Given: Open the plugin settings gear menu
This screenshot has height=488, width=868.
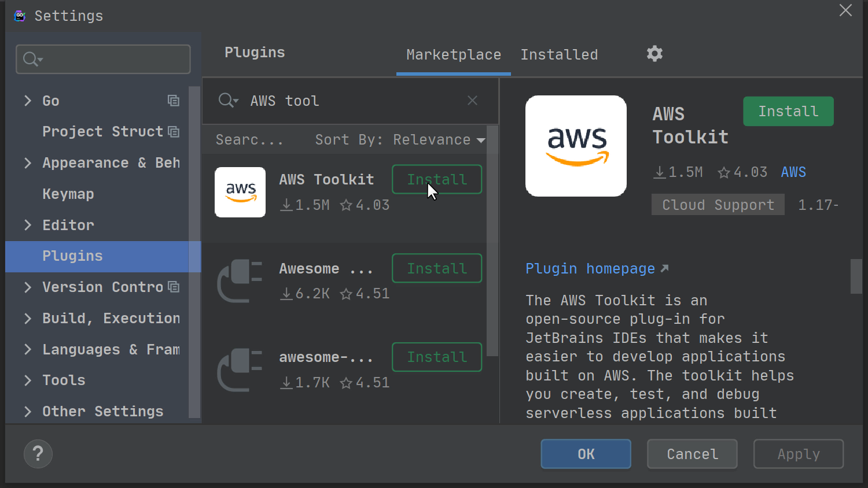Looking at the screenshot, I should click(x=654, y=54).
